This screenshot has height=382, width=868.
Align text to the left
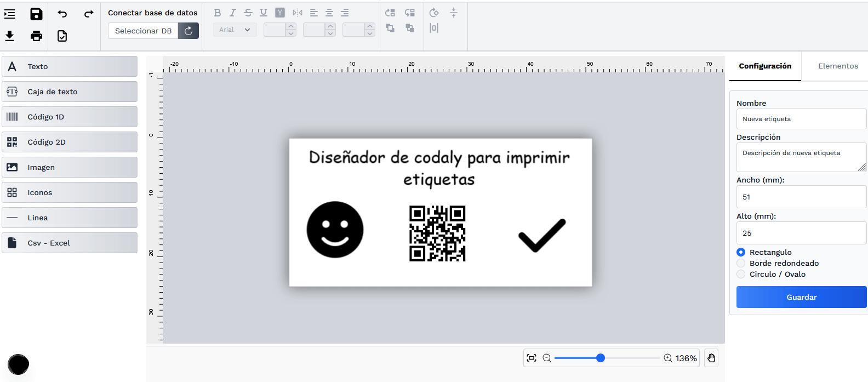pos(314,13)
